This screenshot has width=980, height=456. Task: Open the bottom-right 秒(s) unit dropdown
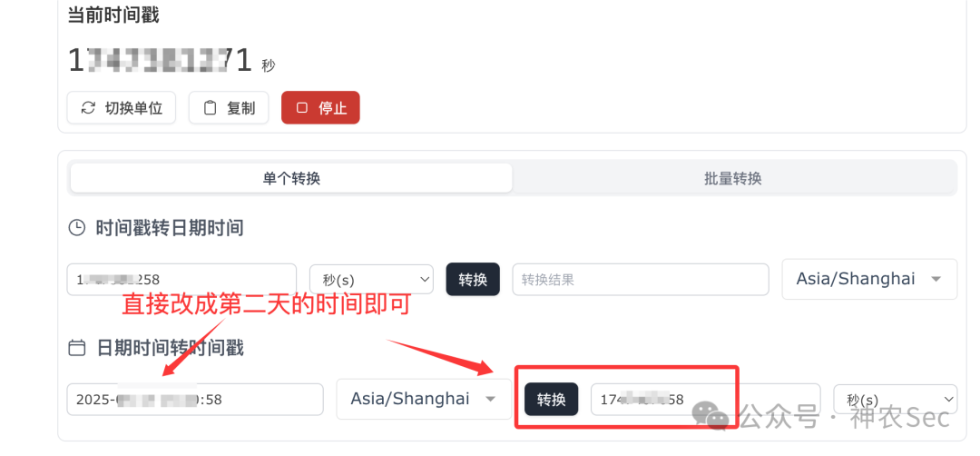click(895, 399)
